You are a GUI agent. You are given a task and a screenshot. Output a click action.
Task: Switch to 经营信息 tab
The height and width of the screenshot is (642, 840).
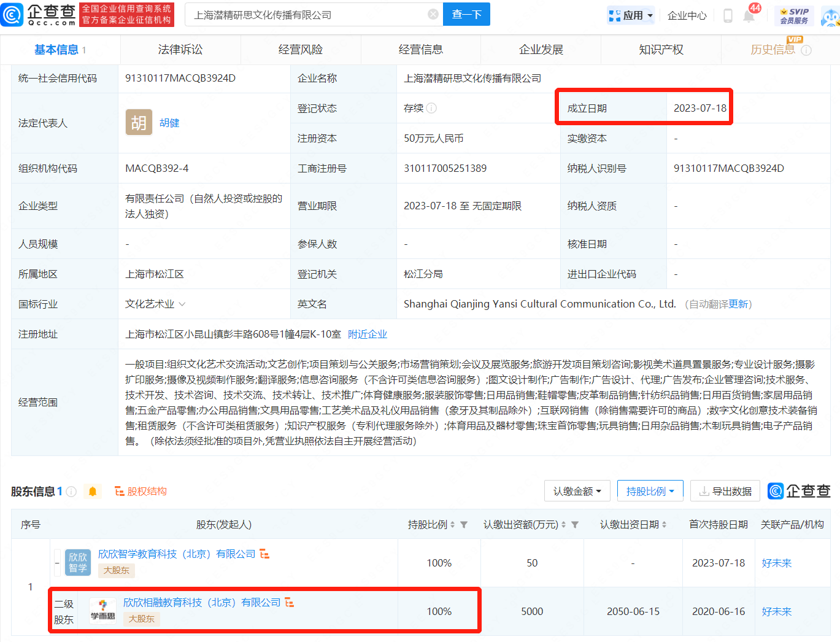pyautogui.click(x=421, y=50)
